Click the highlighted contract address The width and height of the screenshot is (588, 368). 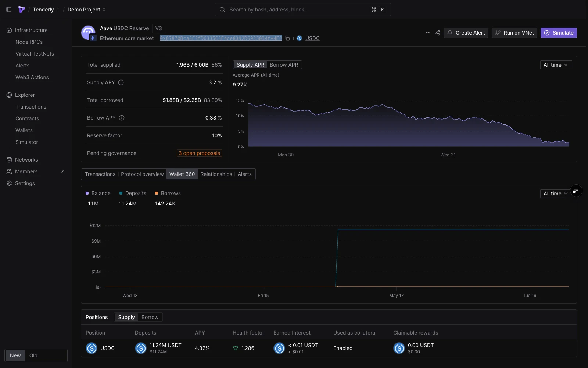[221, 38]
